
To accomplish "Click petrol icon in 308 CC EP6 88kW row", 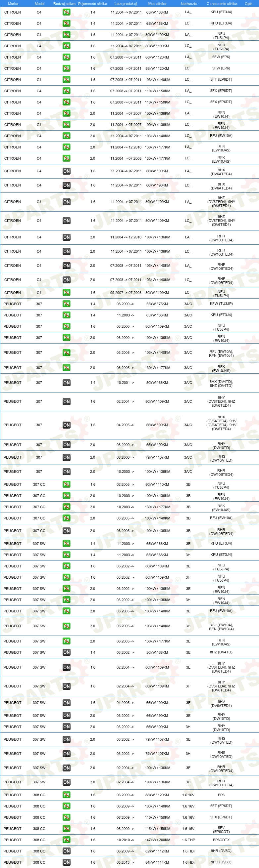I will 67,795.
